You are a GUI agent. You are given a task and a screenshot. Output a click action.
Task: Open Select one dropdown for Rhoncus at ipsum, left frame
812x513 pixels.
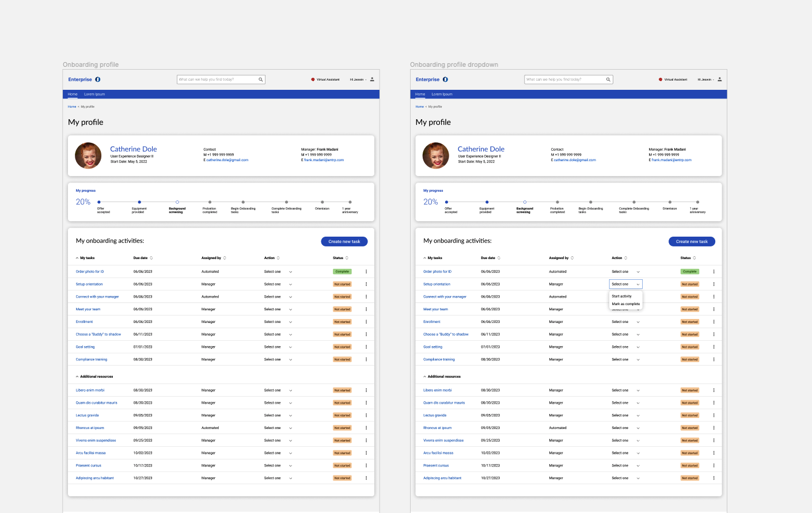(278, 428)
